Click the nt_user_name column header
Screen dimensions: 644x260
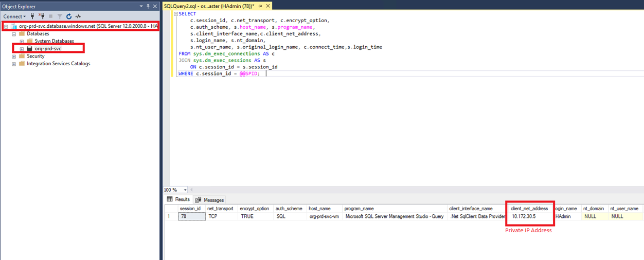coord(624,209)
